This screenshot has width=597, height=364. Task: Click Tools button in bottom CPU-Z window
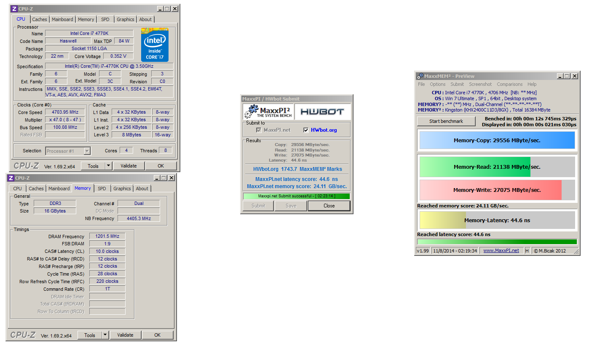(x=90, y=335)
